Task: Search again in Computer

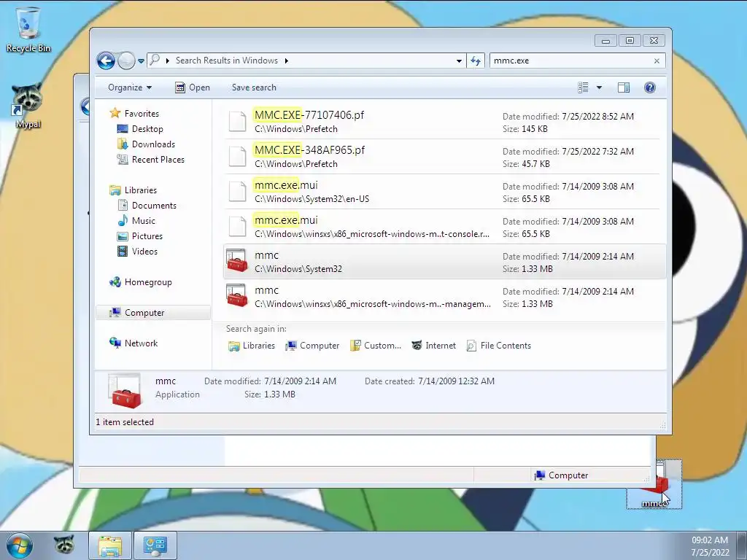Action: tap(312, 346)
